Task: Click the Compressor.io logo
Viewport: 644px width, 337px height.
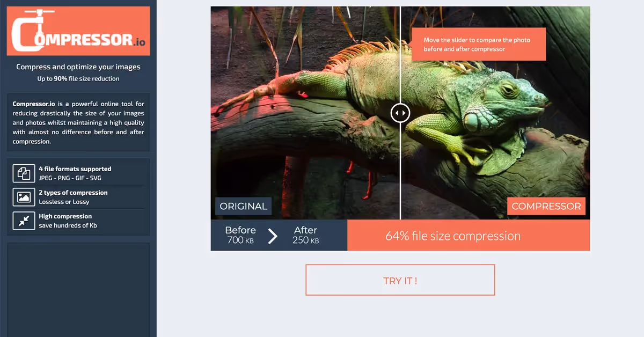Action: tap(78, 31)
